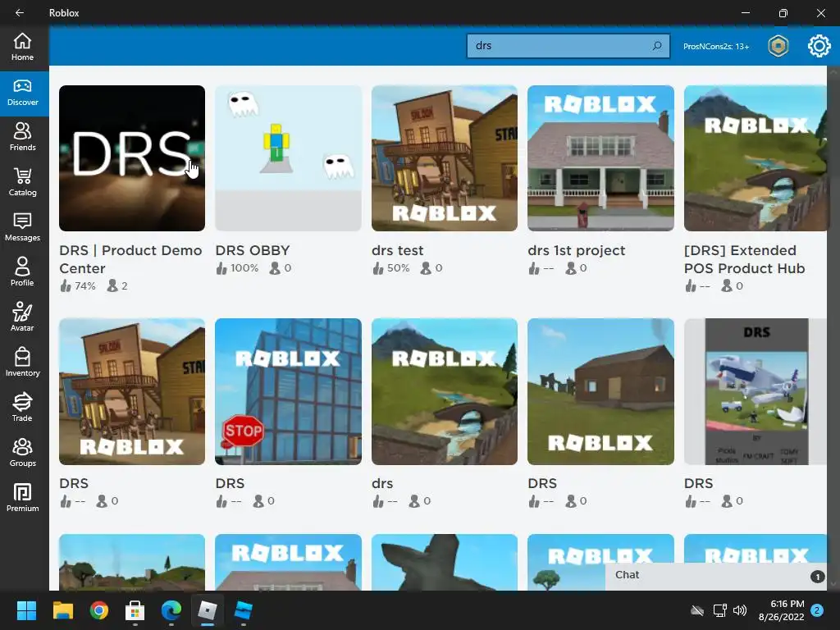This screenshot has width=840, height=630.
Task: Open the DRS OBBY game thumbnail
Action: (288, 158)
